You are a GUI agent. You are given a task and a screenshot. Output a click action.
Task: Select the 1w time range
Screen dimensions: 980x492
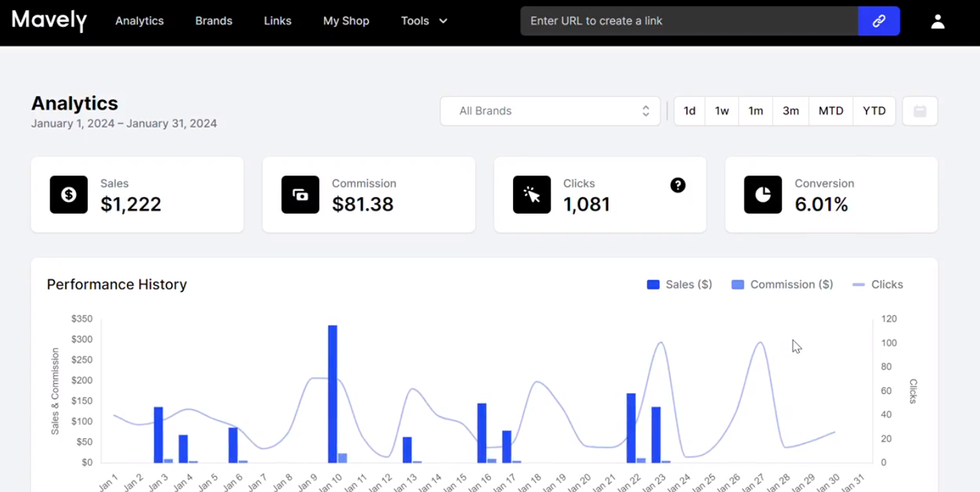coord(722,111)
